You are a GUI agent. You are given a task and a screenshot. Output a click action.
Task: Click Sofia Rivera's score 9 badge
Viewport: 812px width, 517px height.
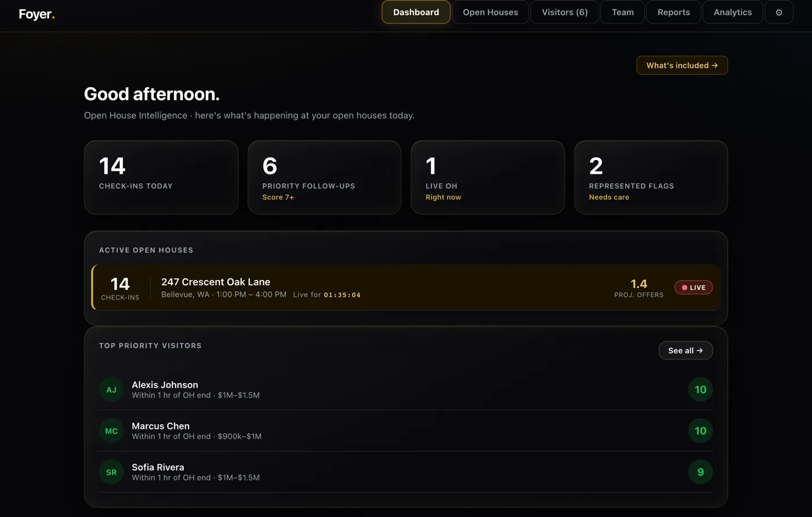(700, 472)
